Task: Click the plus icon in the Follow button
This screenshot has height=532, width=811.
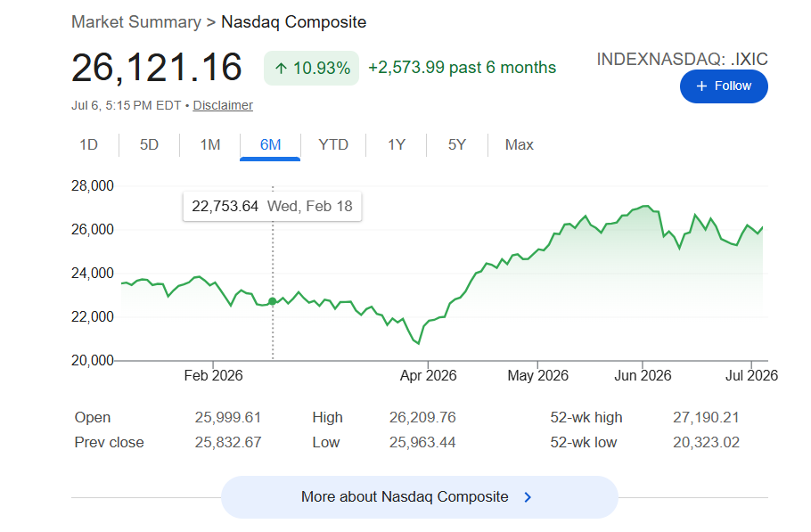Action: pyautogui.click(x=701, y=86)
